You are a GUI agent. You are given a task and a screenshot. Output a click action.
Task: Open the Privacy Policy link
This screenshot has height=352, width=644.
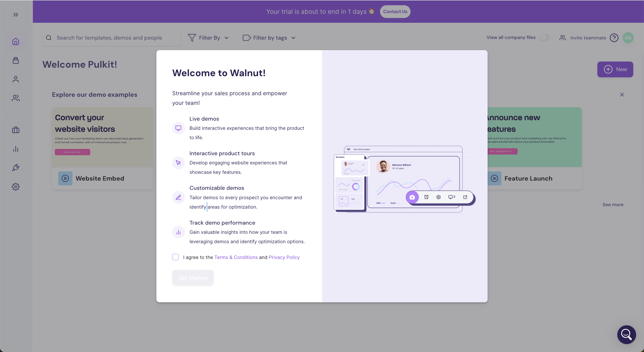point(284,257)
